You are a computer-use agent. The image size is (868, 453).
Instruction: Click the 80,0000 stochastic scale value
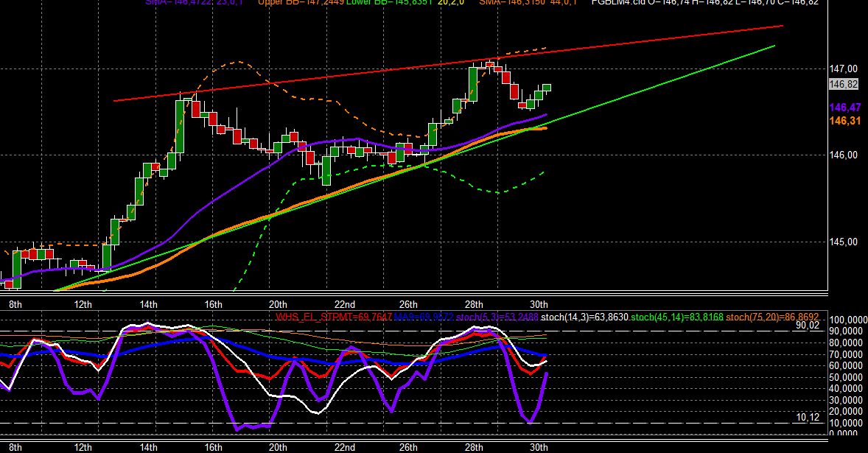846,343
